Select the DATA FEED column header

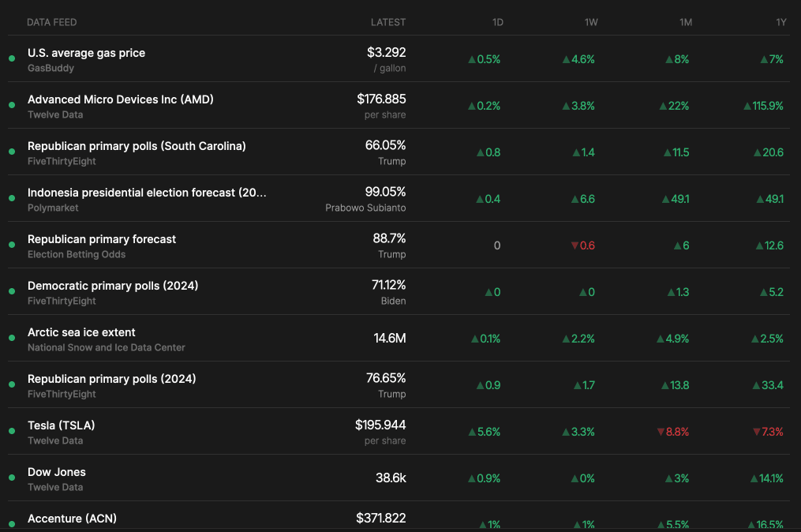click(51, 22)
